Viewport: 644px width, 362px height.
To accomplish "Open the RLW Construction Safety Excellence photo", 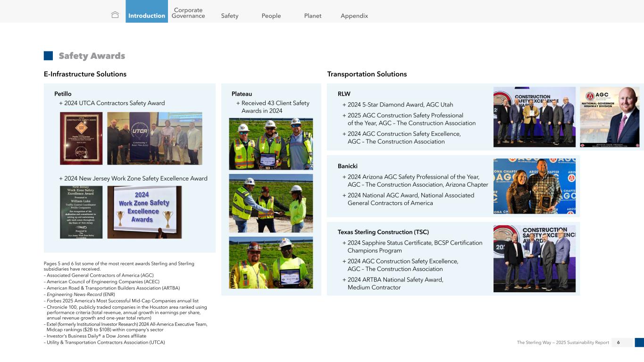I will (534, 117).
